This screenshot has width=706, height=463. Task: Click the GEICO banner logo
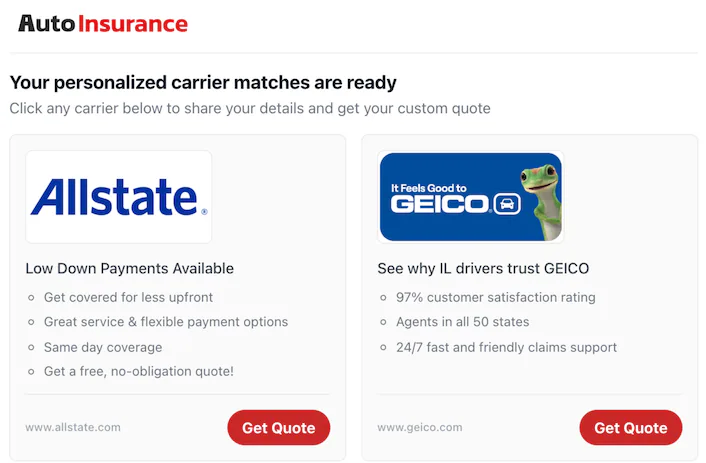pos(470,196)
